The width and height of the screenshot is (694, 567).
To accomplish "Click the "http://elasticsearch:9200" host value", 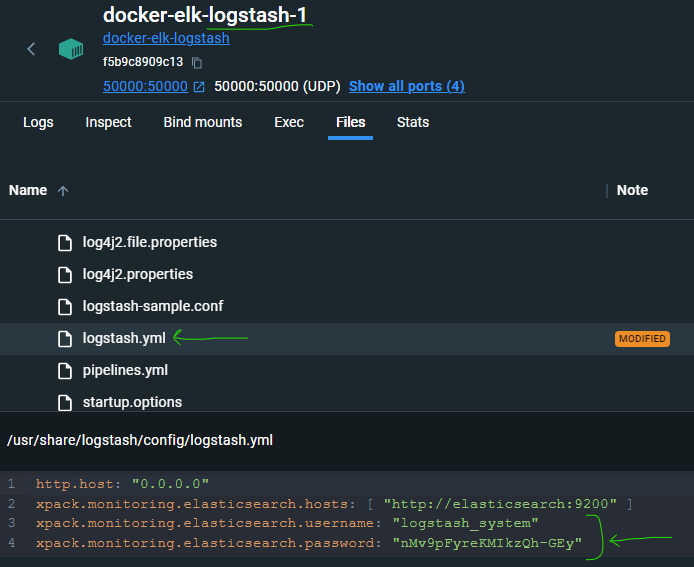I will tap(500, 504).
